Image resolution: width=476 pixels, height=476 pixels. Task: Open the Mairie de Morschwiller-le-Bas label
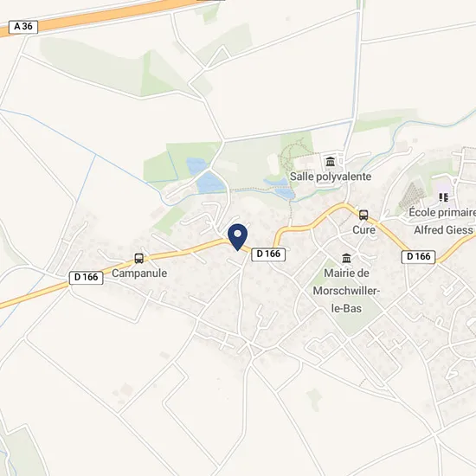(346, 291)
